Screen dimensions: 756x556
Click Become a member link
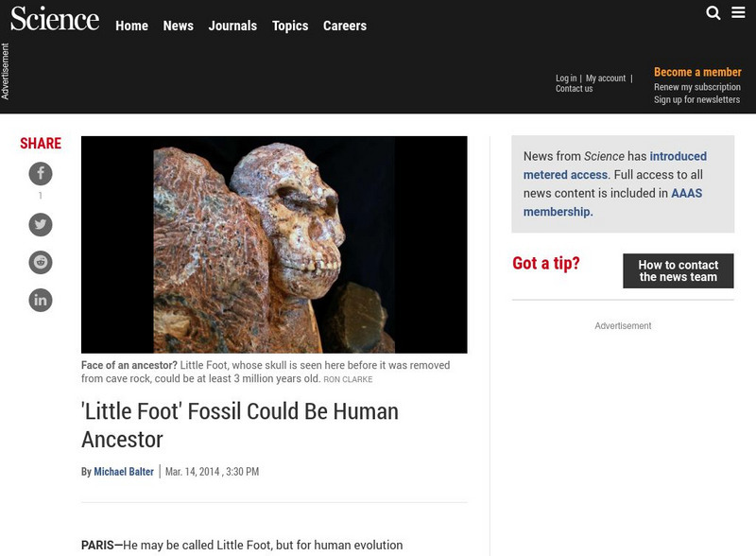click(x=697, y=72)
